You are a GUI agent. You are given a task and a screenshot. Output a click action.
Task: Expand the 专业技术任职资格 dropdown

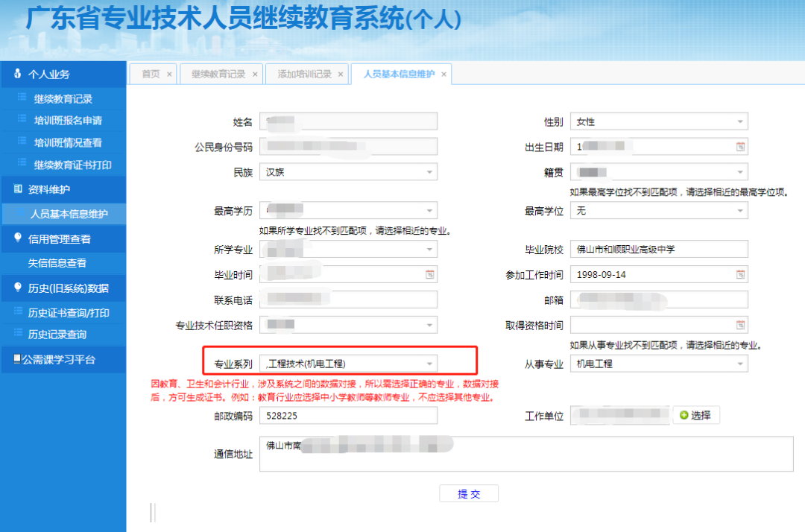[429, 325]
